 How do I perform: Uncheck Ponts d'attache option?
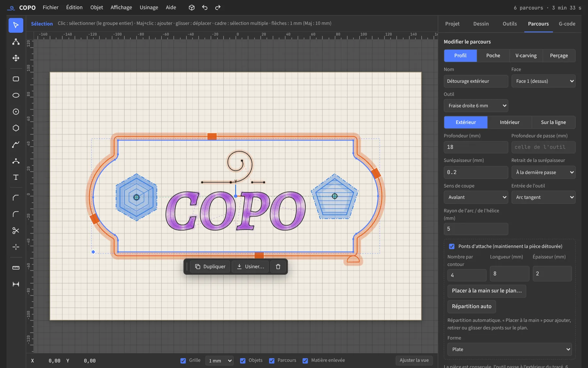(x=452, y=246)
